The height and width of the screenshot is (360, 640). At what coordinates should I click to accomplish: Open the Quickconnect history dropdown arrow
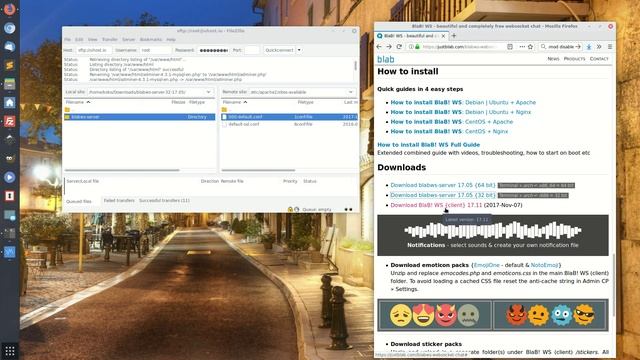(x=299, y=50)
